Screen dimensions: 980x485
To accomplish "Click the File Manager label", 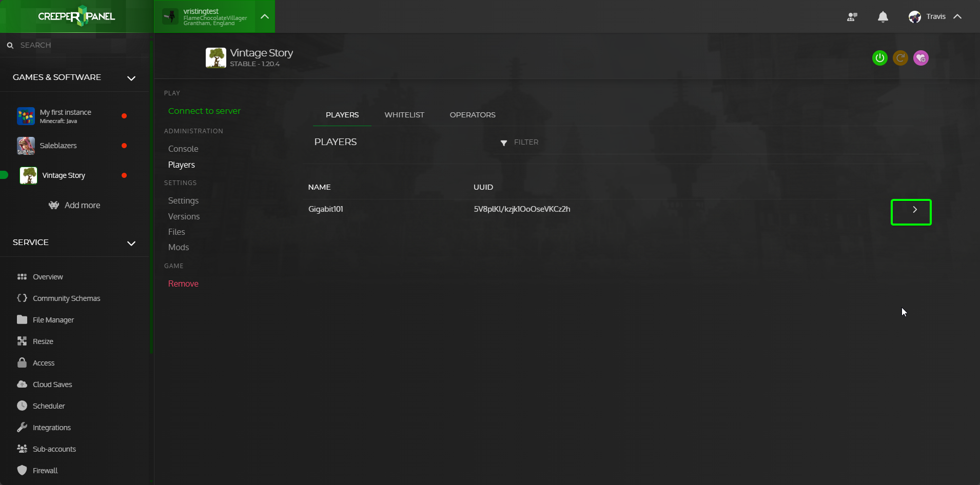I will click(x=53, y=320).
